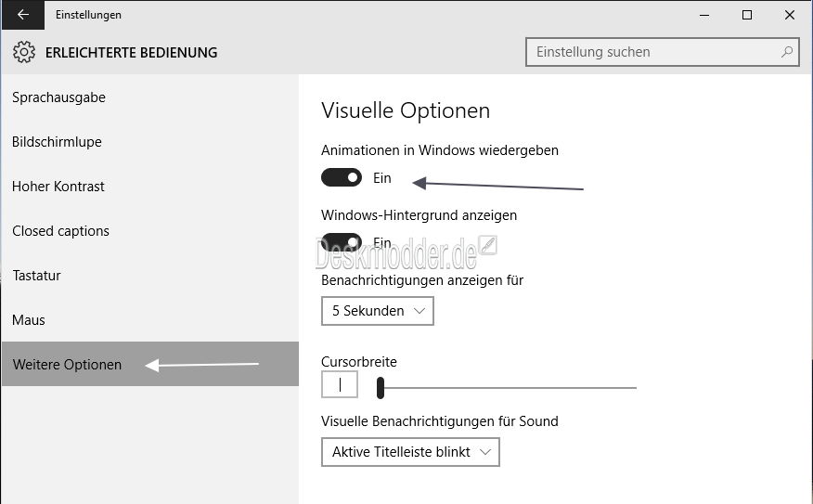
Task: Minimize the Einstellungen window
Action: (x=704, y=15)
